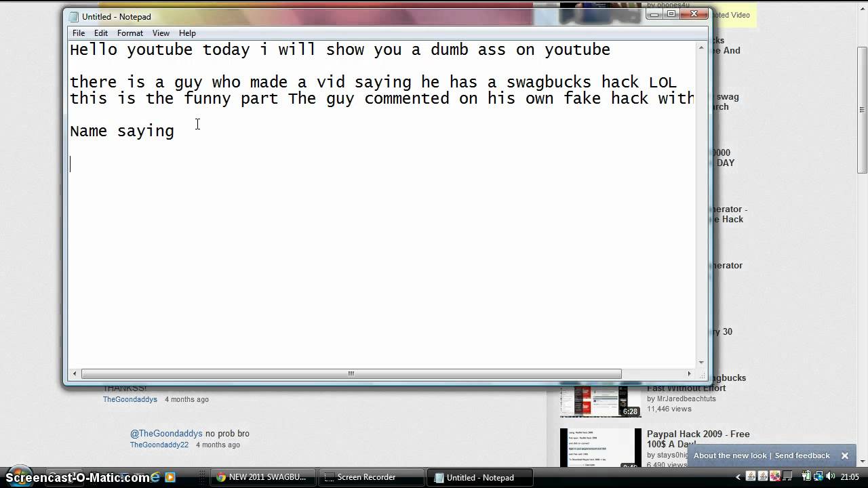Switch to Screen Recorder taskbar button
The height and width of the screenshot is (488, 868).
(372, 477)
